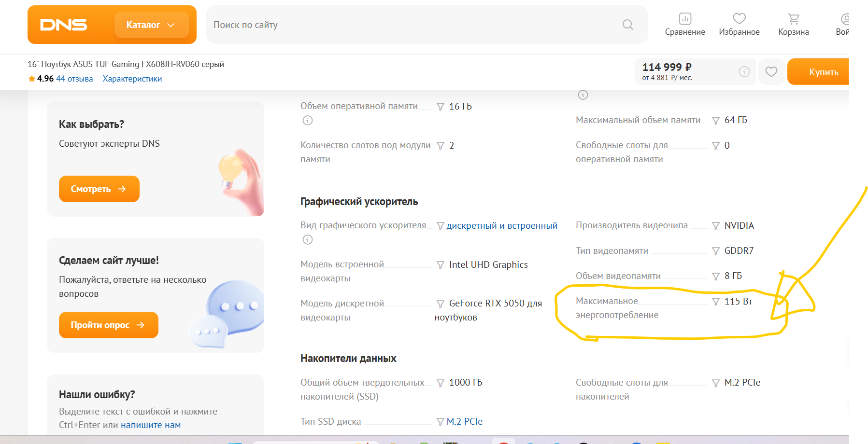Viewport: 868px width, 444px height.
Task: Click the price 114 999 ₽
Action: tap(667, 67)
